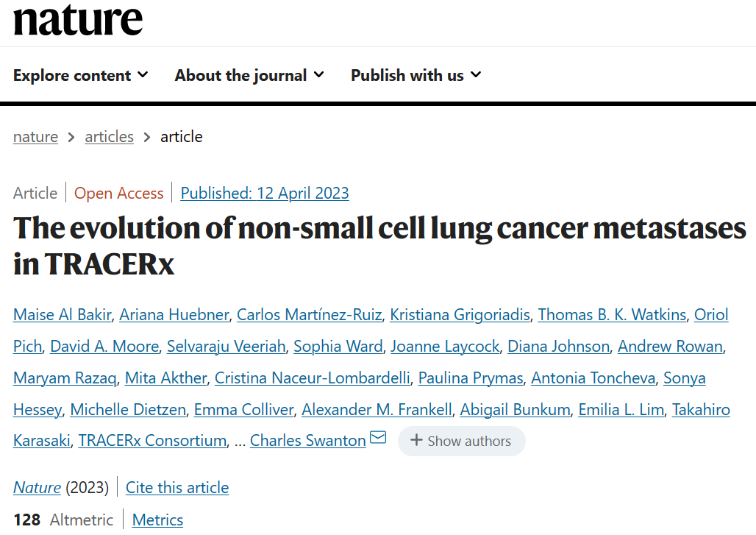Open author Ariana Huebner's details
Screen dimensions: 756x535
coord(174,315)
